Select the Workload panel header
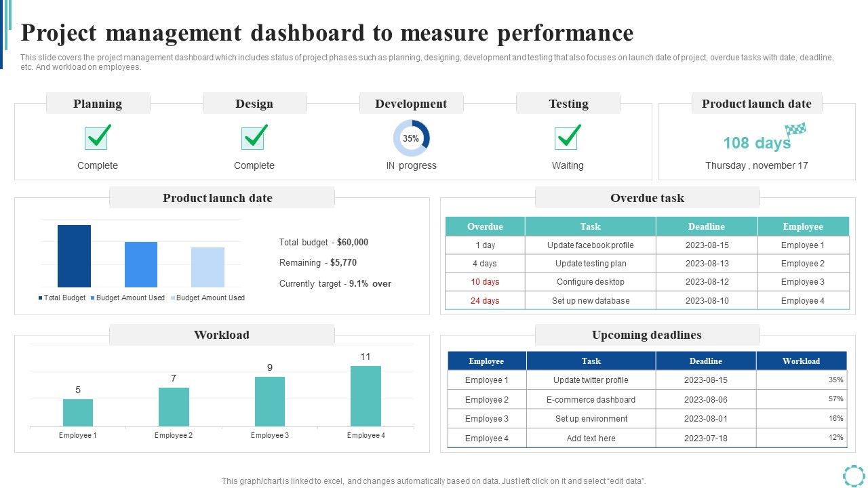Screen dimensions: 868x488 [x=222, y=335]
